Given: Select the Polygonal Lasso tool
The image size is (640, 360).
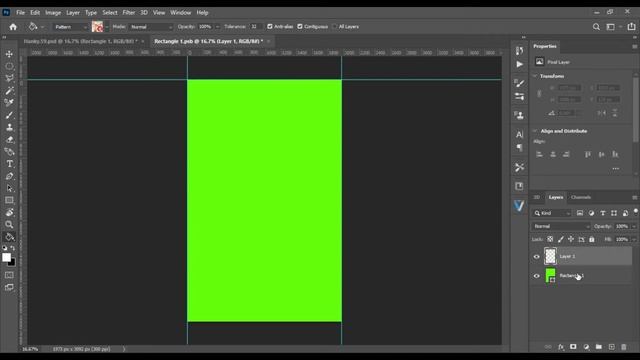Looking at the screenshot, I should 9,78.
